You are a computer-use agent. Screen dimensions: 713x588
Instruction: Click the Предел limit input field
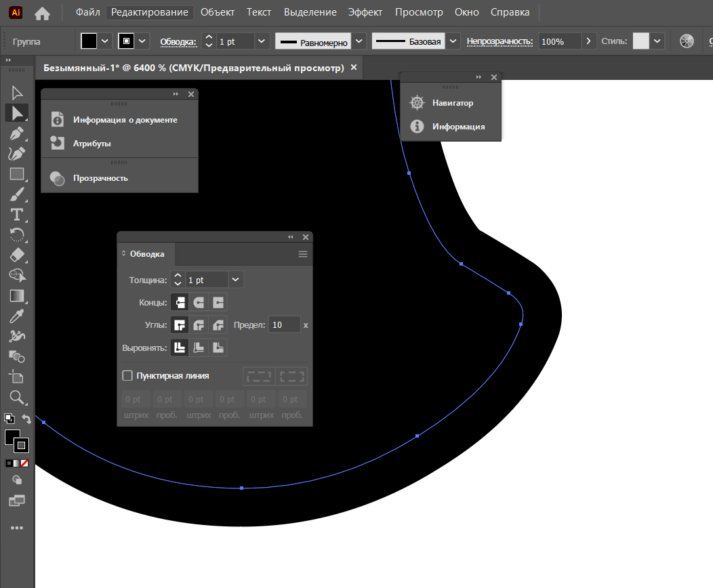point(284,325)
